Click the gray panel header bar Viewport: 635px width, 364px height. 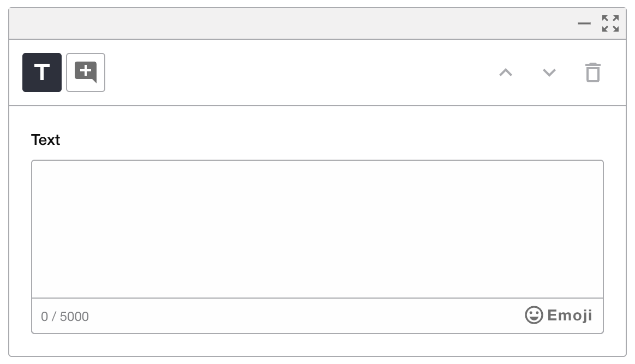(295, 24)
